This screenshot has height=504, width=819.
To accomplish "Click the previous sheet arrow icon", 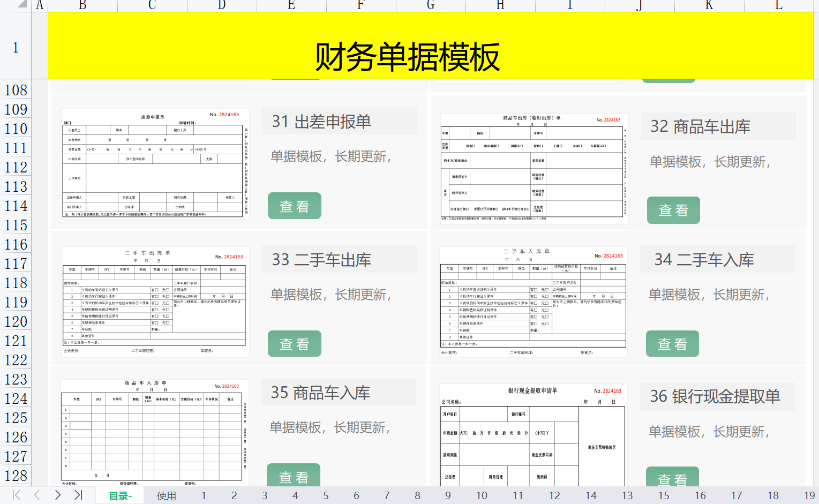I will 36,495.
